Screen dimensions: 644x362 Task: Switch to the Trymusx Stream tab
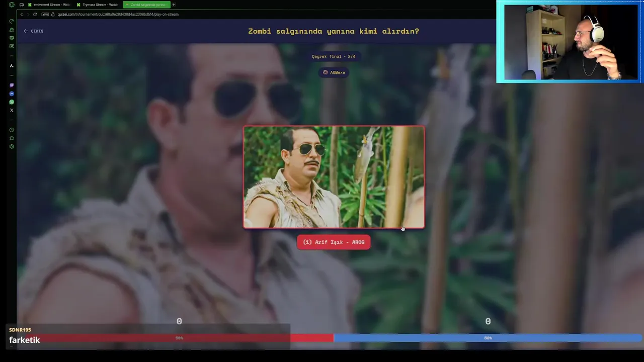98,5
